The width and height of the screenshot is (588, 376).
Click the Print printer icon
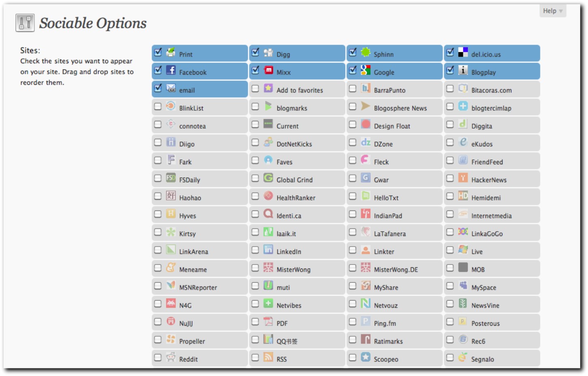click(171, 52)
